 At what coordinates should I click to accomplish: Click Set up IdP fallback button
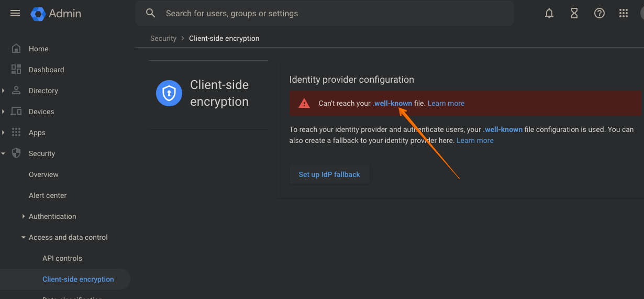click(329, 174)
